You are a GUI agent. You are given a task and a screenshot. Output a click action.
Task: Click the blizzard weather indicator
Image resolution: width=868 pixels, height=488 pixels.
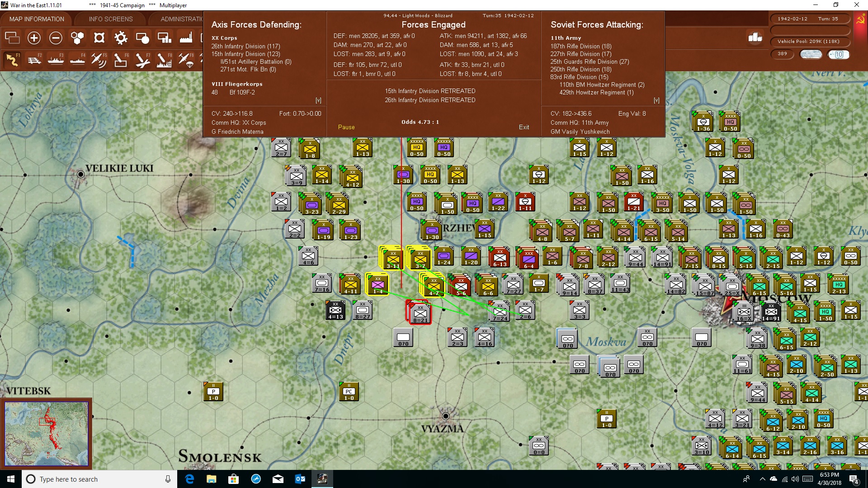811,55
